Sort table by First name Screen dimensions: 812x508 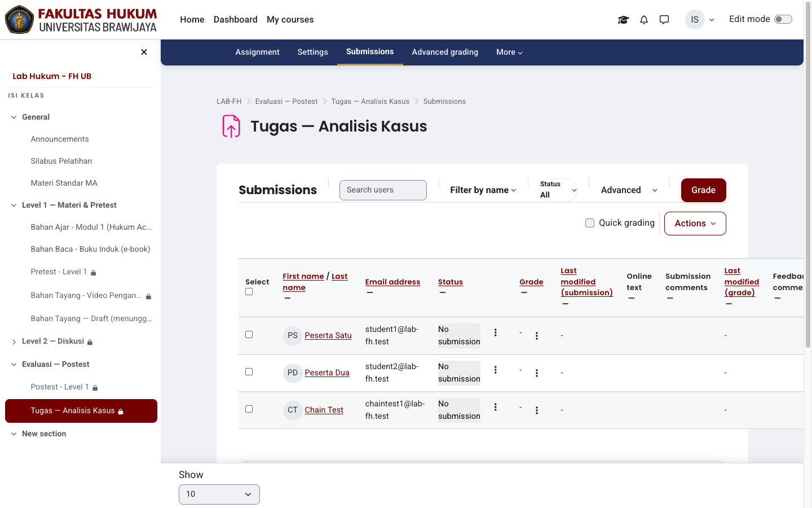point(303,276)
